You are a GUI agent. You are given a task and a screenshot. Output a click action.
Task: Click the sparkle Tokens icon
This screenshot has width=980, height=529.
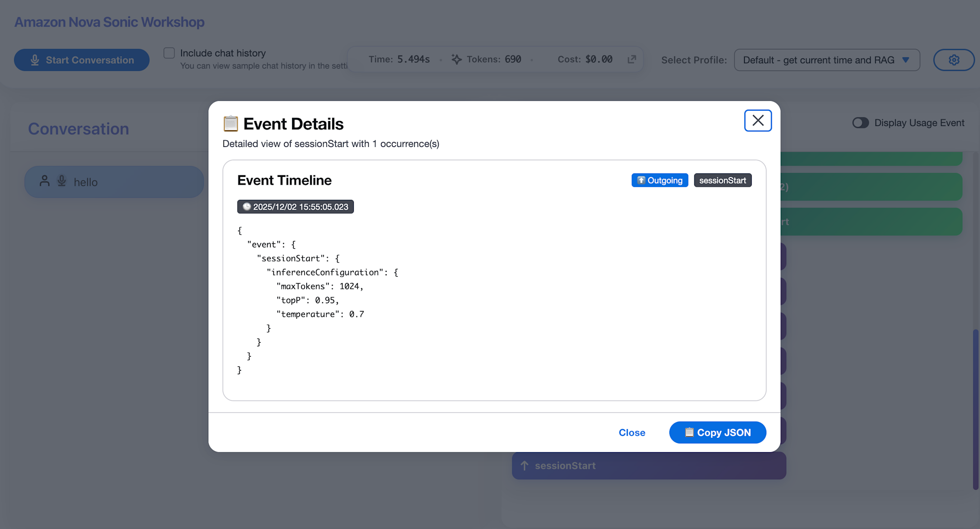pyautogui.click(x=456, y=59)
